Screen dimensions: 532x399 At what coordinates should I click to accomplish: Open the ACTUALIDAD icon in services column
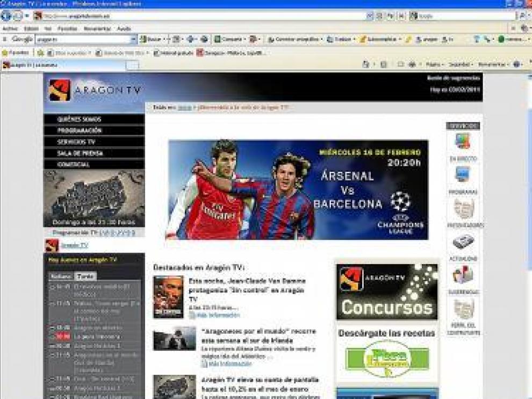[463, 242]
